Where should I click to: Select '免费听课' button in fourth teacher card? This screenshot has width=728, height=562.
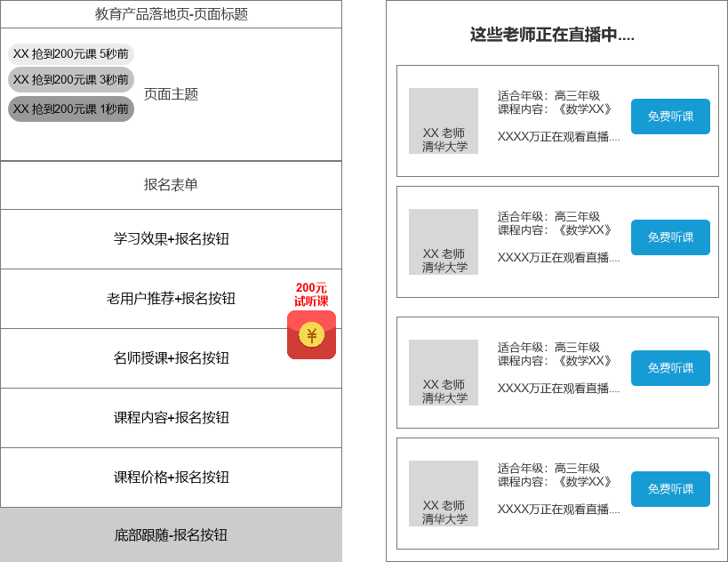[x=670, y=489]
